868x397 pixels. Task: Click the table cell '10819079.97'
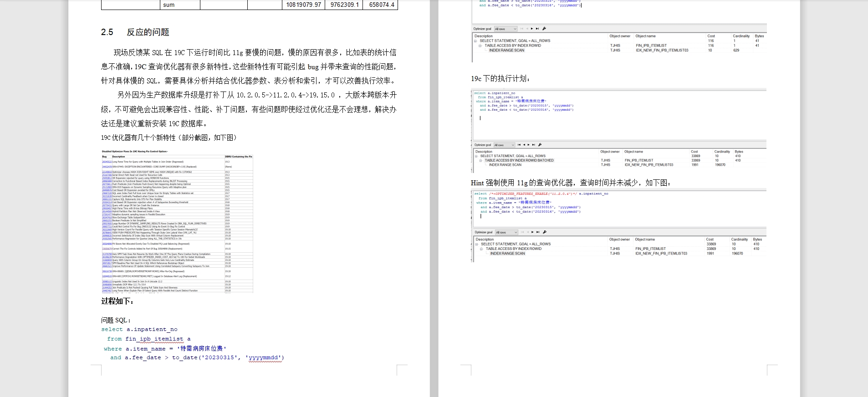pyautogui.click(x=303, y=5)
